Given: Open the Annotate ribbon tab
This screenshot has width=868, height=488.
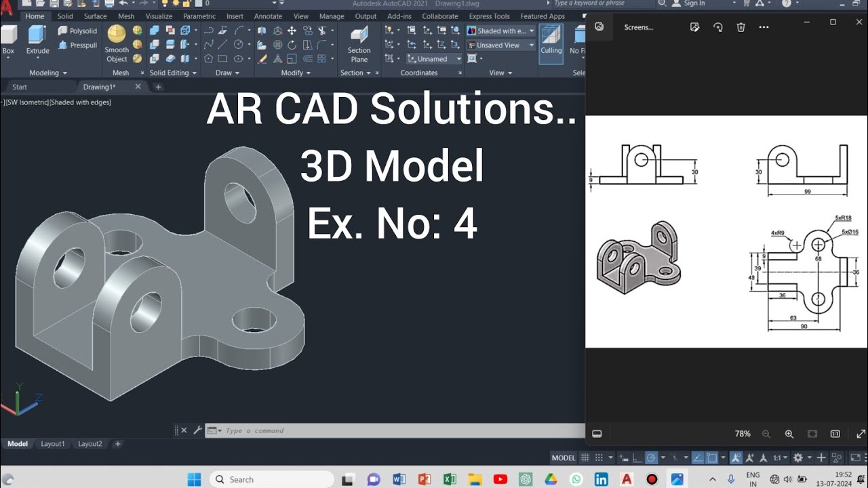Looking at the screenshot, I should pyautogui.click(x=268, y=16).
